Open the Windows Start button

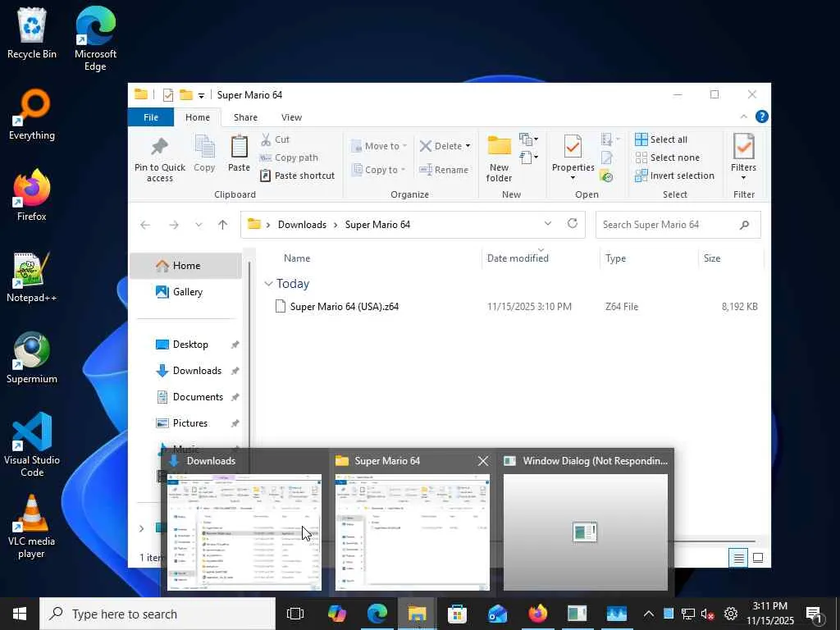[20, 614]
